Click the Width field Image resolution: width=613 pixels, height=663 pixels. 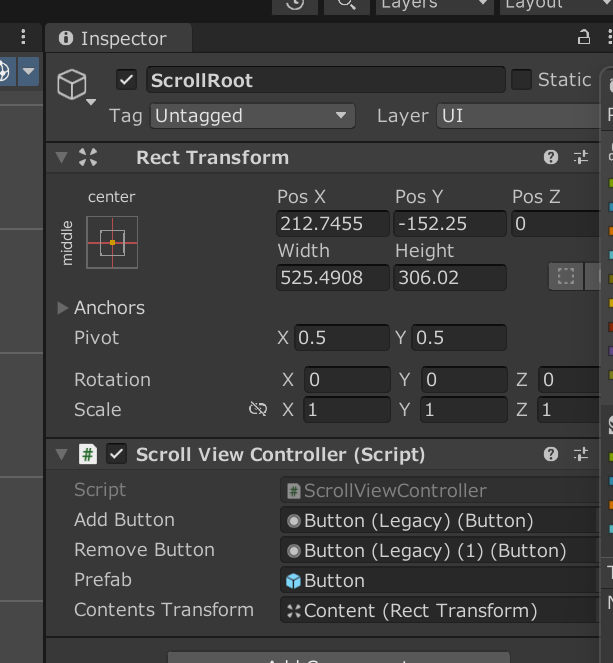[333, 278]
